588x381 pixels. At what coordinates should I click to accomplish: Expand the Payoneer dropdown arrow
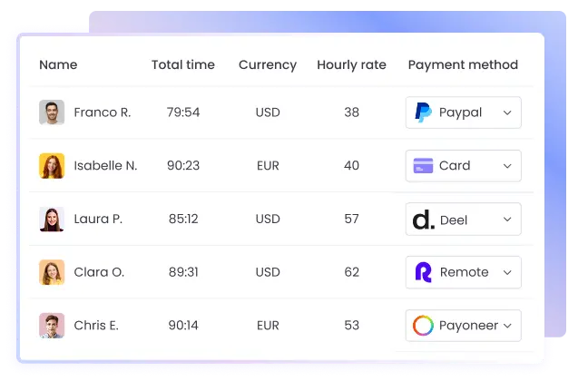pyautogui.click(x=507, y=325)
